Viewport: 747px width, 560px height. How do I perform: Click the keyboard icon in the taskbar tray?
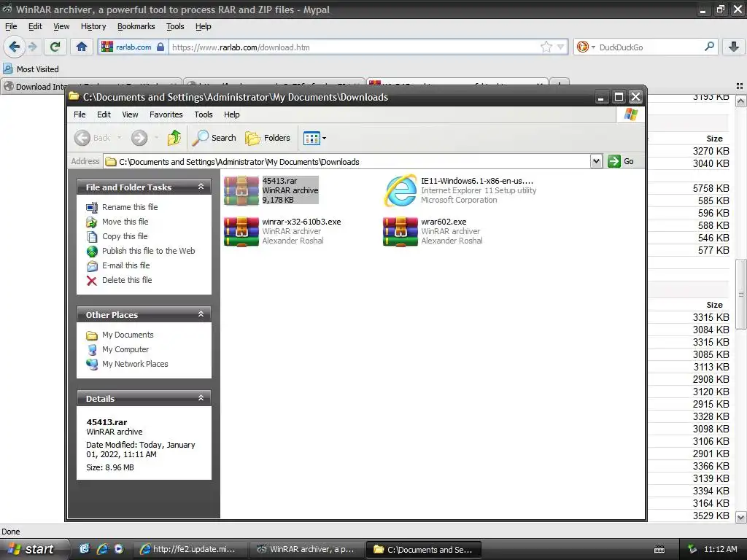tap(659, 550)
